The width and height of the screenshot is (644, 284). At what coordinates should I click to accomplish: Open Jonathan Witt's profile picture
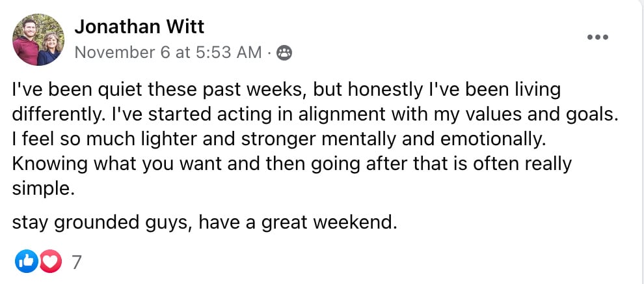pos(38,40)
